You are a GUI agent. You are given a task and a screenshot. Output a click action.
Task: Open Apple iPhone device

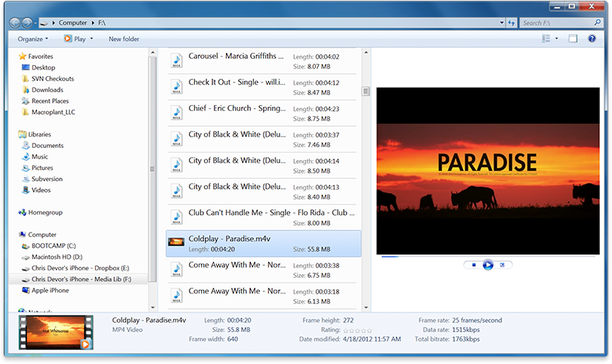(45, 291)
